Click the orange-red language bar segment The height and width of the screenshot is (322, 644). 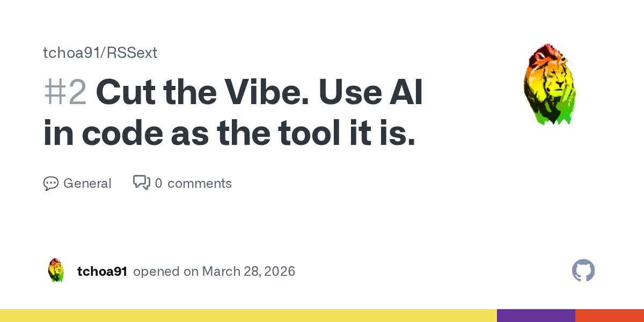(609, 316)
